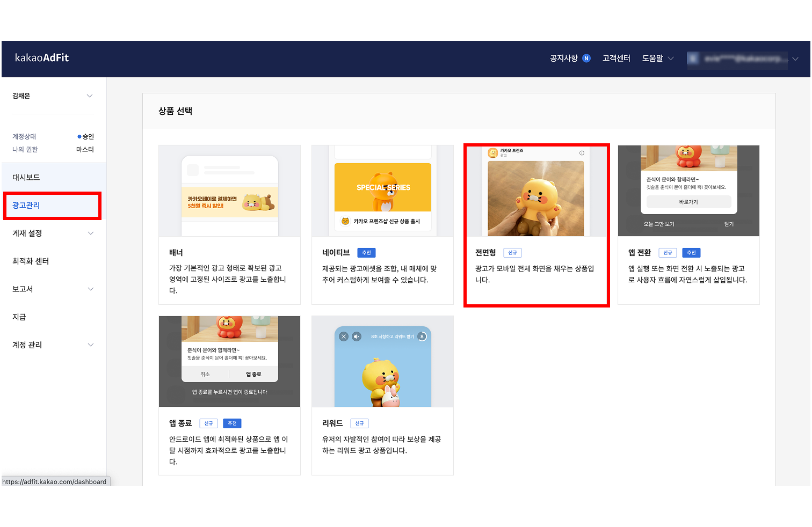This screenshot has width=812, height=527.
Task: Click the mute speaker icon in 리워드 preview
Action: click(357, 336)
